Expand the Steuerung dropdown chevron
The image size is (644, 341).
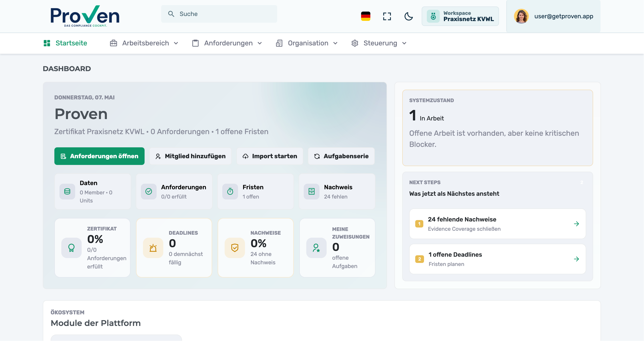click(x=404, y=43)
